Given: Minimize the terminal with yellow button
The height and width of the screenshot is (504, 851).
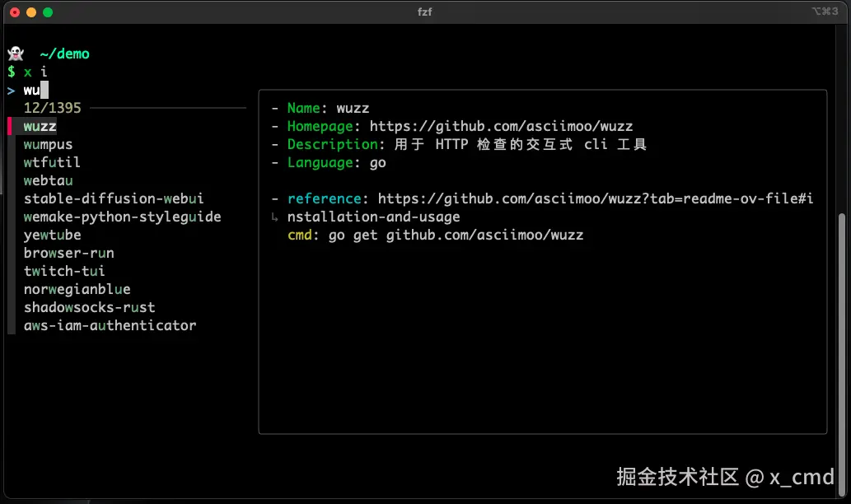Looking at the screenshot, I should [31, 12].
